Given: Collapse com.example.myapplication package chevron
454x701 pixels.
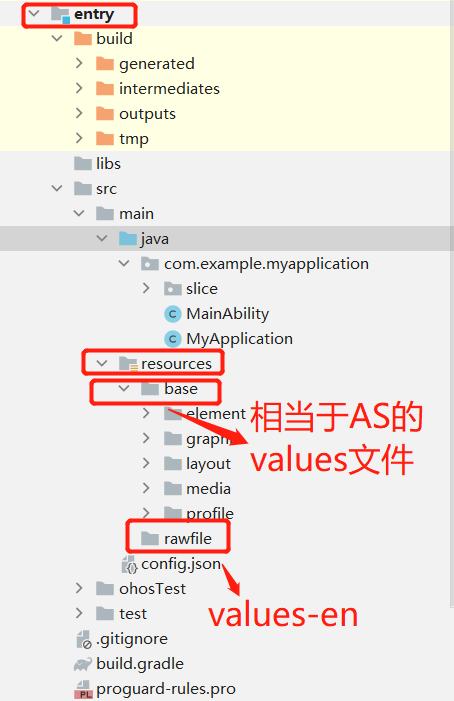Looking at the screenshot, I should (x=124, y=264).
